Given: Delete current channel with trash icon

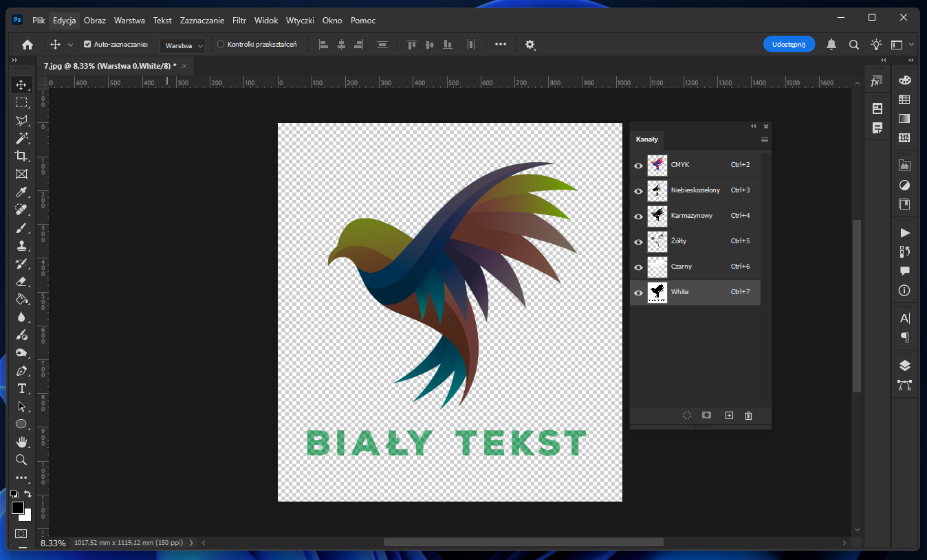Looking at the screenshot, I should click(748, 415).
